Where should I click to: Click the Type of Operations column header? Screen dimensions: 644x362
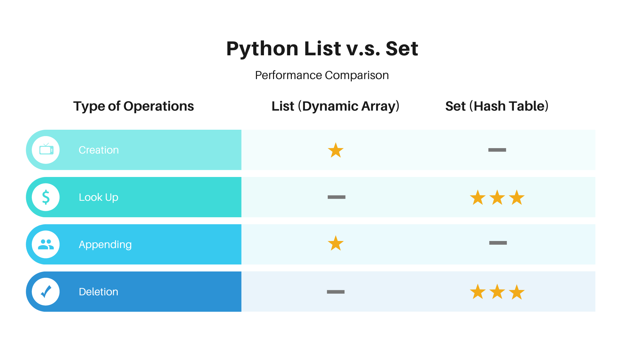coord(133,106)
